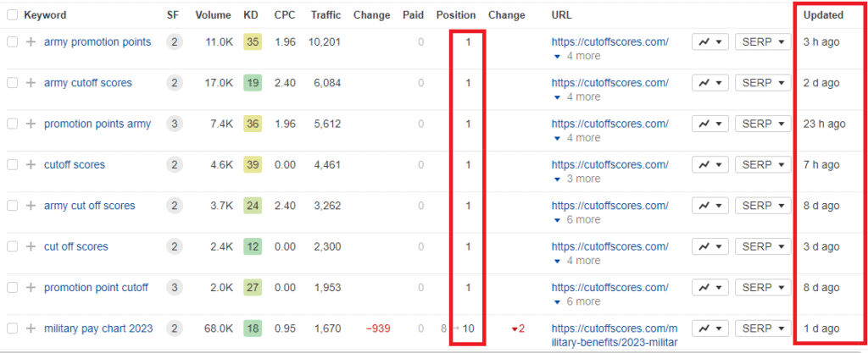
Task: Click the KD 39 badge for cutoff scores
Action: coord(250,165)
